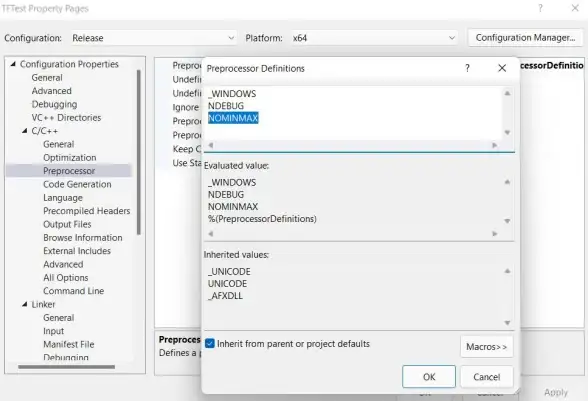The width and height of the screenshot is (588, 401).
Task: Open Code Generation page
Action: pyautogui.click(x=77, y=184)
